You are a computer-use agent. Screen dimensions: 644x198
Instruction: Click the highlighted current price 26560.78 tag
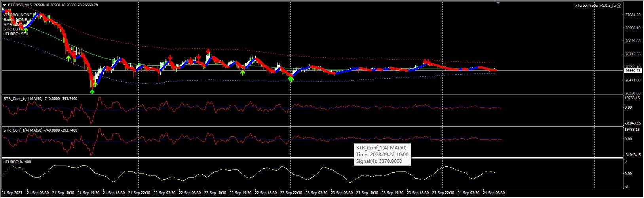[x=632, y=71]
